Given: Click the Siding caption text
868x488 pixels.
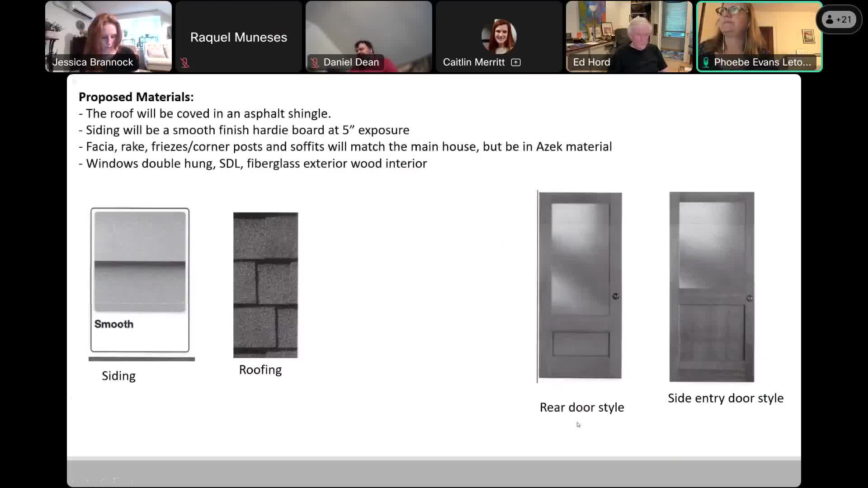Looking at the screenshot, I should tap(118, 376).
